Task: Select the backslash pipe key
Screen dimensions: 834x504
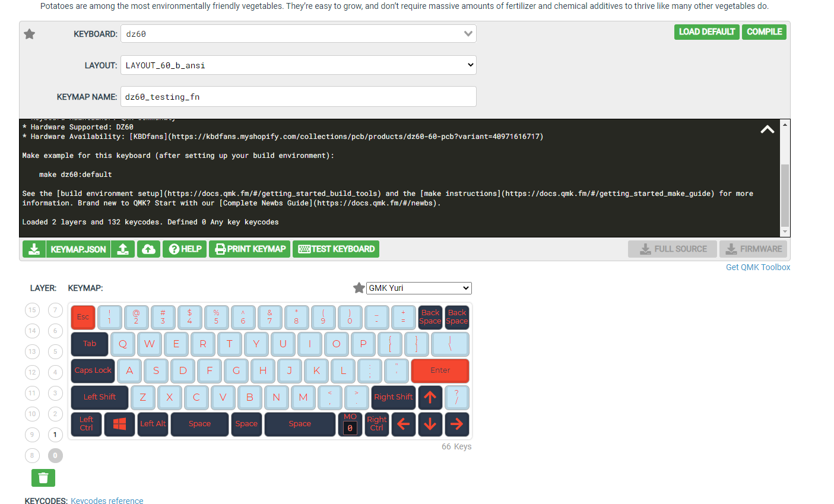Action: point(450,344)
